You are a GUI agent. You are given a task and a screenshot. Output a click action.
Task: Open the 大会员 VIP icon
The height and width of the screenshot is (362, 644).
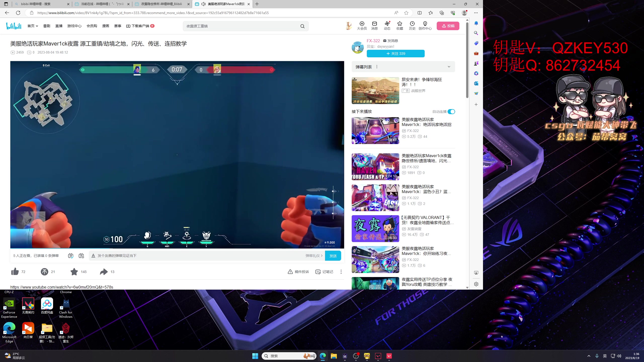(x=362, y=26)
